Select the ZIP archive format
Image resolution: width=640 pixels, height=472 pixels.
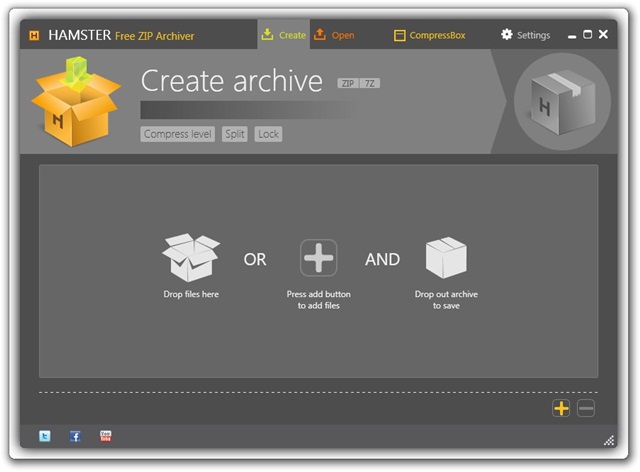tap(347, 83)
